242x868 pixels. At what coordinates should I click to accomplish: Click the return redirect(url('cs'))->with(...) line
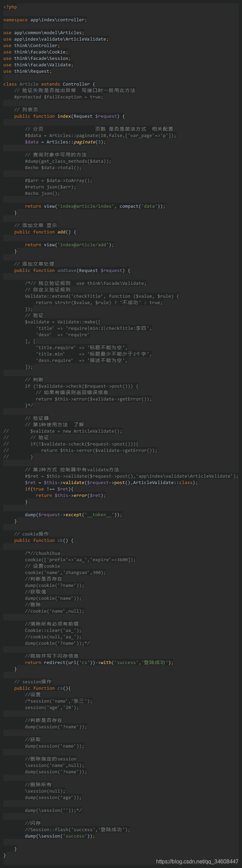point(99,663)
